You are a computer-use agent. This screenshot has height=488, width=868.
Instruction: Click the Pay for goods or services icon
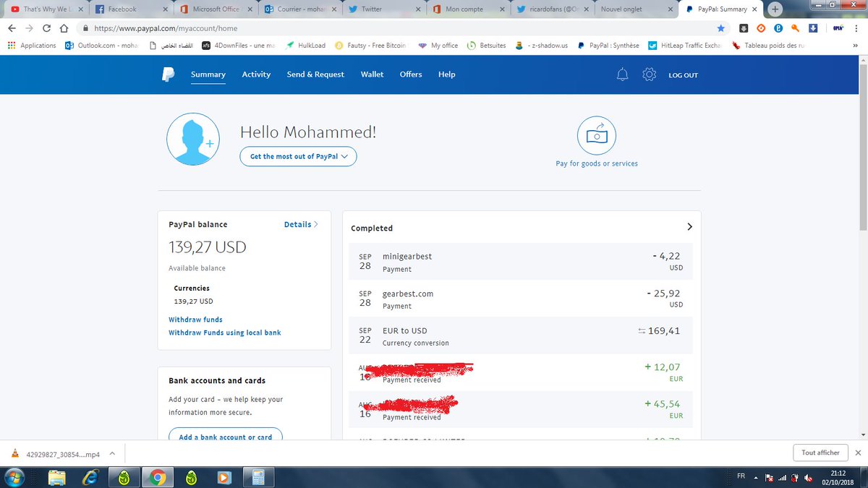pyautogui.click(x=597, y=134)
